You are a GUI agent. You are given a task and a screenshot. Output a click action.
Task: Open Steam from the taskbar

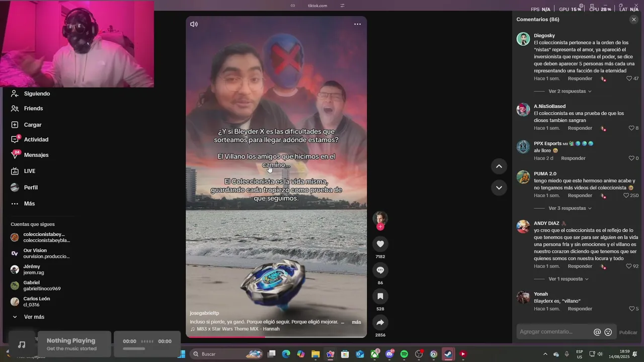(x=448, y=354)
